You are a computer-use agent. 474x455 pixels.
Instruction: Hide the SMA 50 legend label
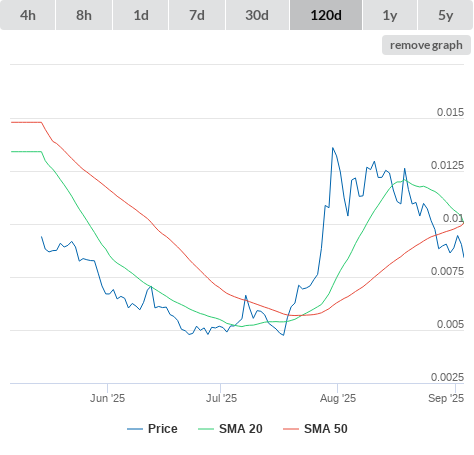point(326,429)
